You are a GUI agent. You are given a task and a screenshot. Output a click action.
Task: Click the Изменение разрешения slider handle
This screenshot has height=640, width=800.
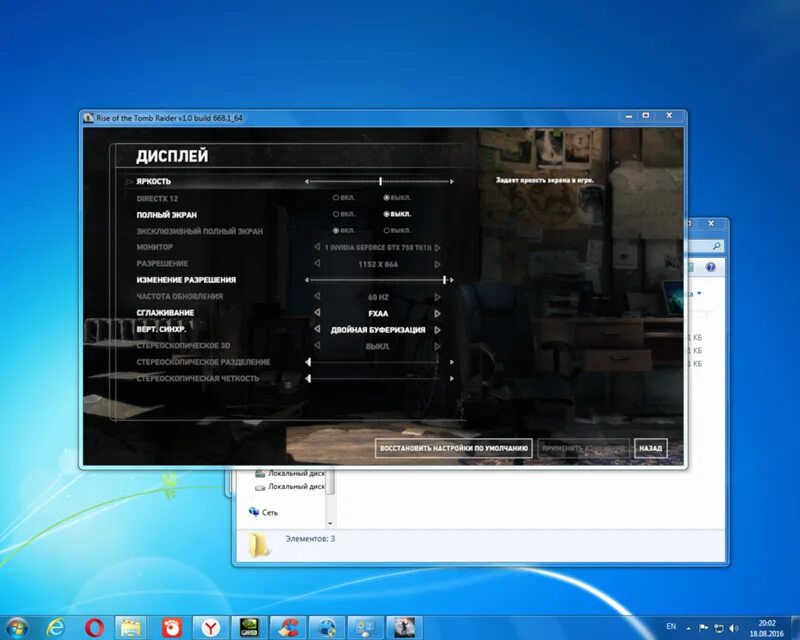(x=444, y=280)
